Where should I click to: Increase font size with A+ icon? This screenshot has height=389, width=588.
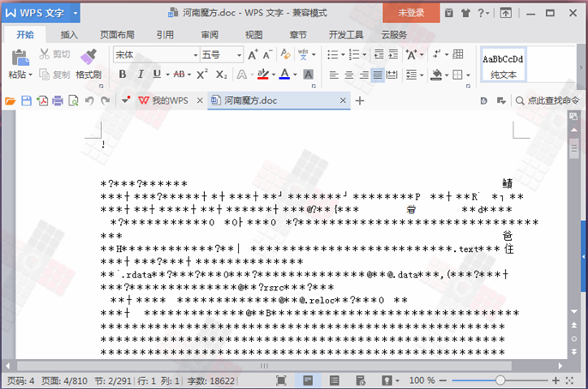(x=253, y=55)
